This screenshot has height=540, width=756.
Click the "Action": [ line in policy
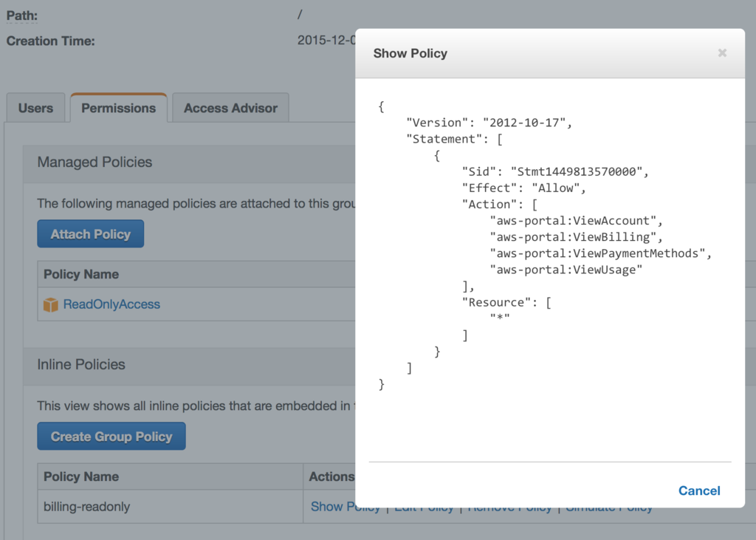500,205
